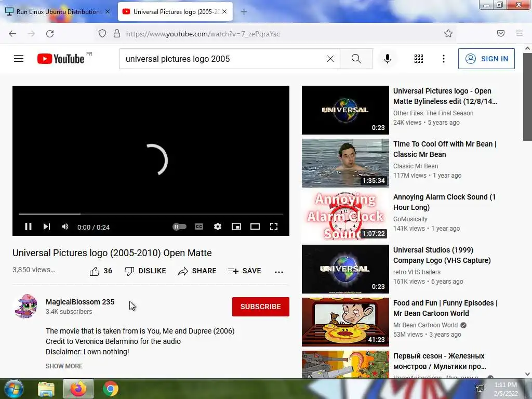Image resolution: width=532 pixels, height=399 pixels.
Task: Expand description with SHOW MORE
Action: pyautogui.click(x=64, y=366)
